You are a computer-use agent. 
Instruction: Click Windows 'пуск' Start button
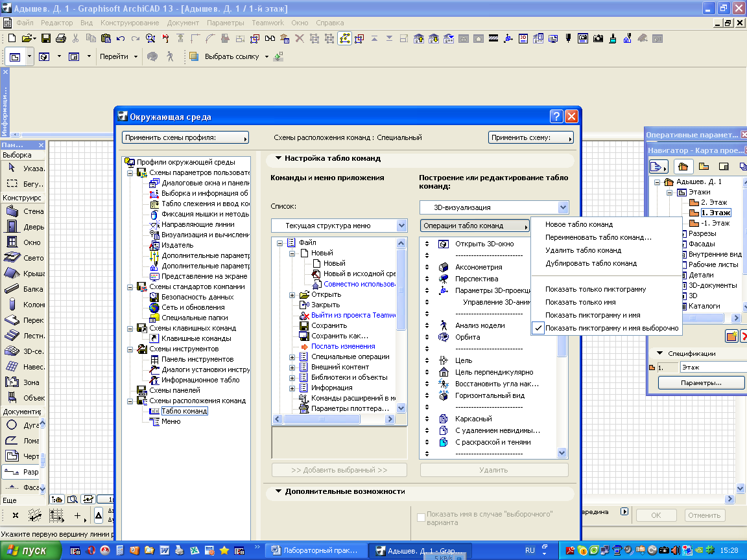point(31,550)
